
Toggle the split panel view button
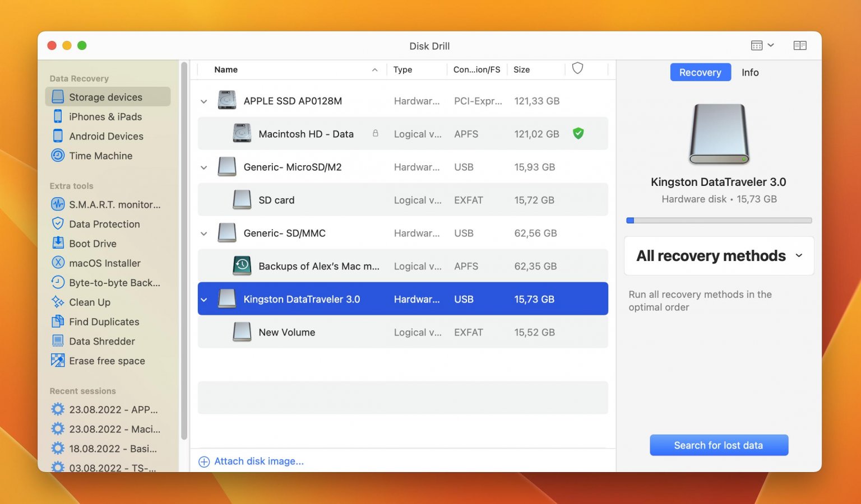coord(799,45)
